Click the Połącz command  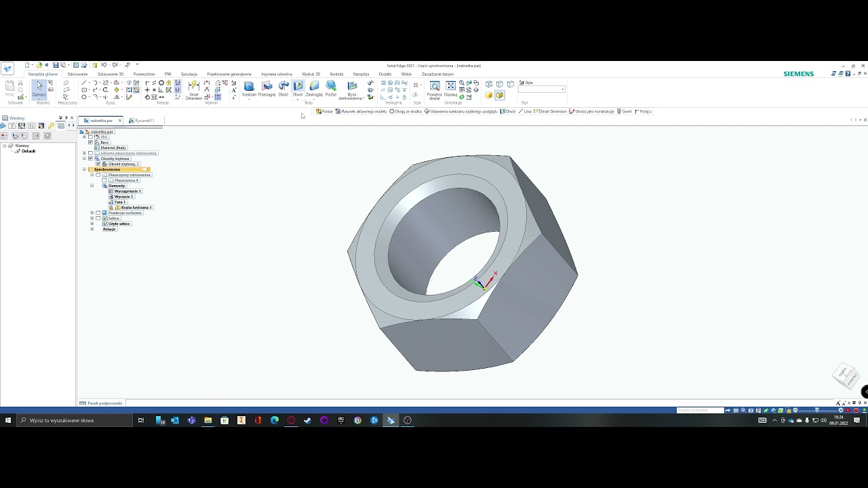(643, 111)
